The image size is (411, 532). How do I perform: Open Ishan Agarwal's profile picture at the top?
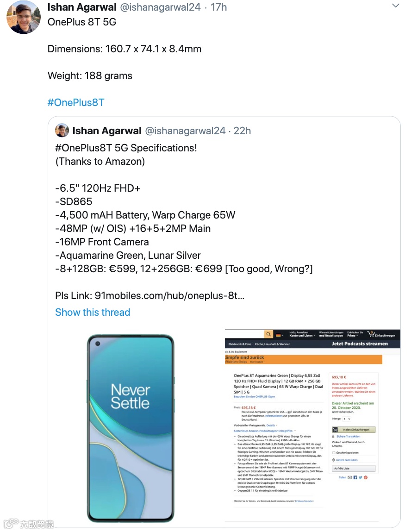click(x=24, y=17)
